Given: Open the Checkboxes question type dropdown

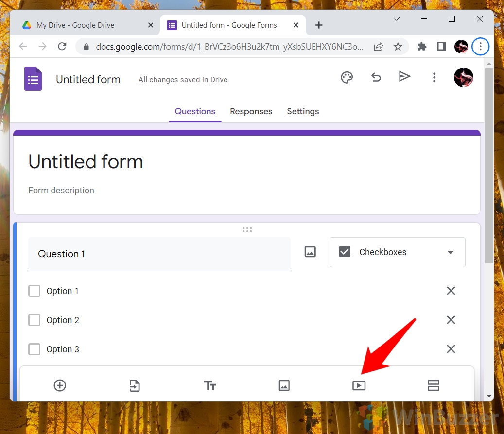Looking at the screenshot, I should click(397, 252).
